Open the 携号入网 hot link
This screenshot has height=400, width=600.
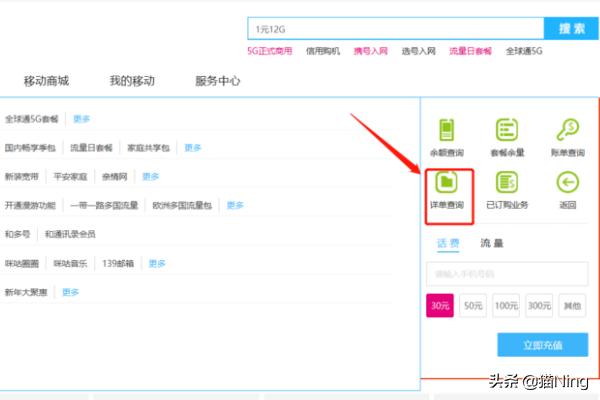(x=370, y=51)
